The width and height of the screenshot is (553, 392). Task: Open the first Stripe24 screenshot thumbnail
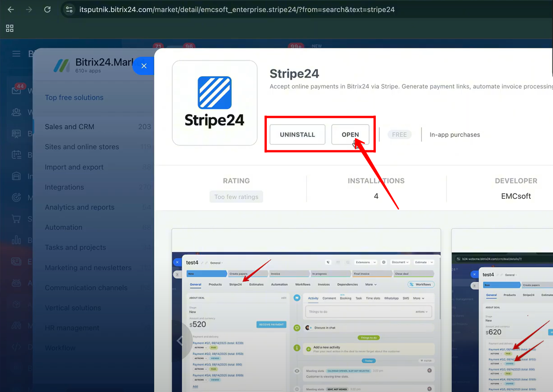point(306,312)
